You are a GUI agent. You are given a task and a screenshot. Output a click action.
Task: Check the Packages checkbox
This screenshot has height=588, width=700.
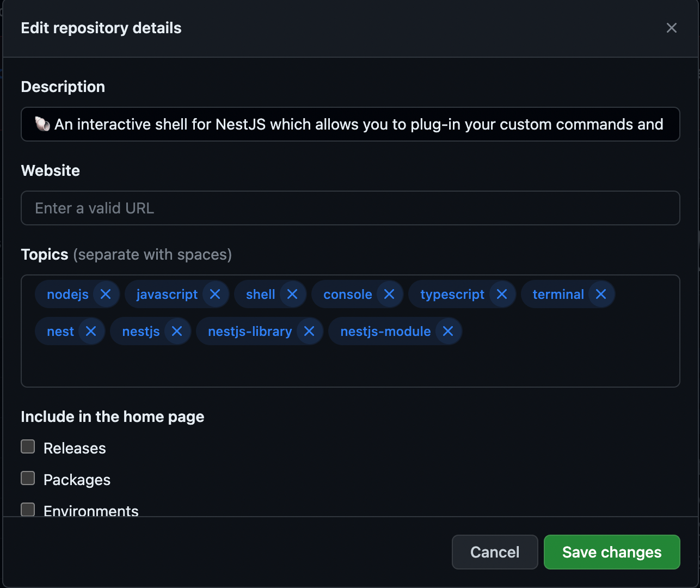pyautogui.click(x=28, y=477)
